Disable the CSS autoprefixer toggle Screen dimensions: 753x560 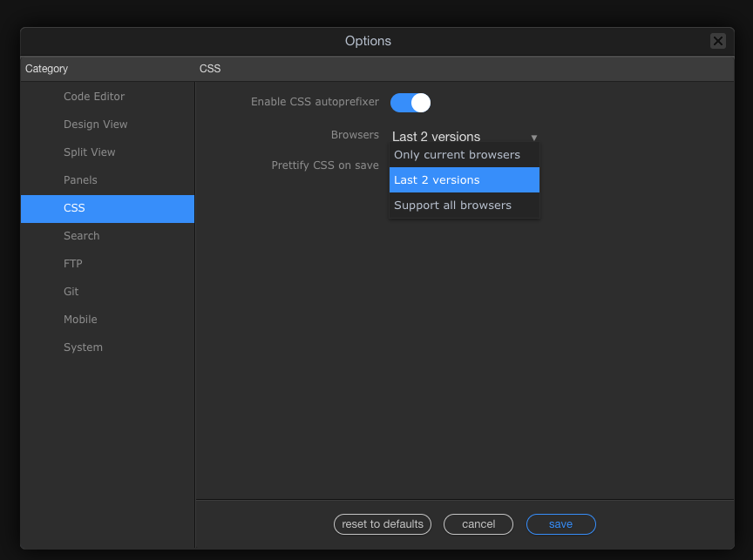pyautogui.click(x=410, y=103)
